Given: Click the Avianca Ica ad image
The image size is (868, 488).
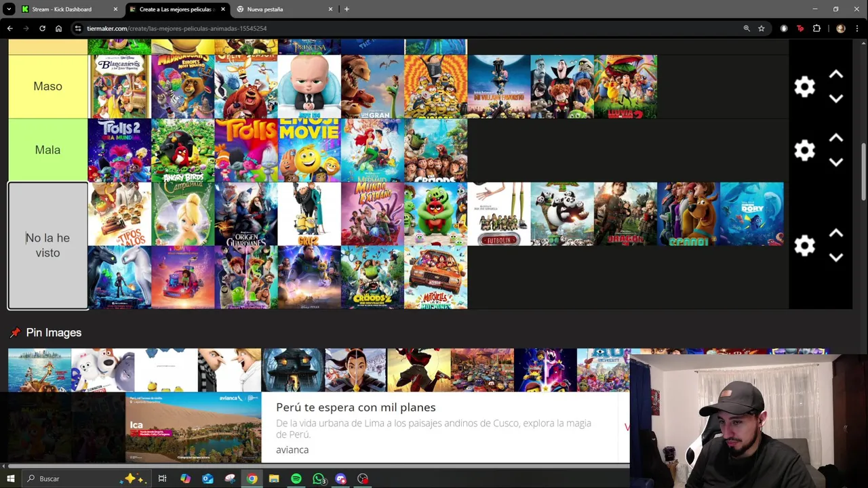Looking at the screenshot, I should tap(193, 428).
